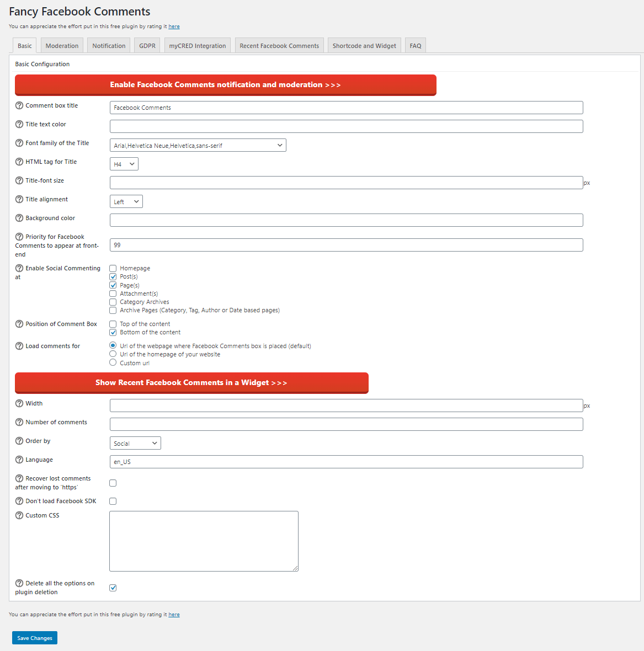Image resolution: width=644 pixels, height=651 pixels.
Task: Switch to the Moderation tab
Action: pyautogui.click(x=62, y=46)
